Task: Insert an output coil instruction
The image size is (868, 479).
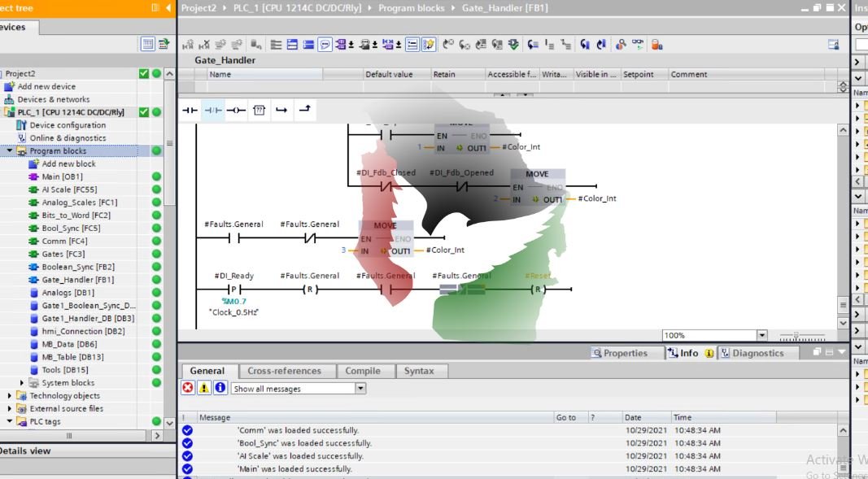Action: coord(236,111)
